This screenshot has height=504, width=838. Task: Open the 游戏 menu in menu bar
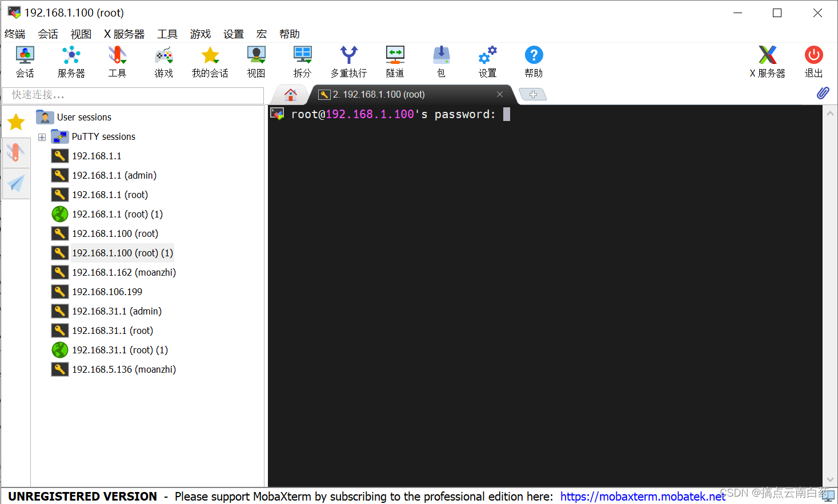[201, 34]
